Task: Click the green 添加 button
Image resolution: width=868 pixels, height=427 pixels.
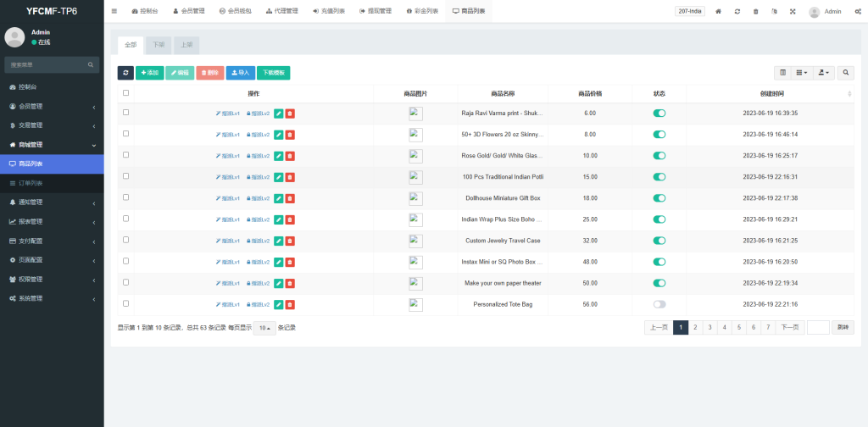Action: coord(149,73)
